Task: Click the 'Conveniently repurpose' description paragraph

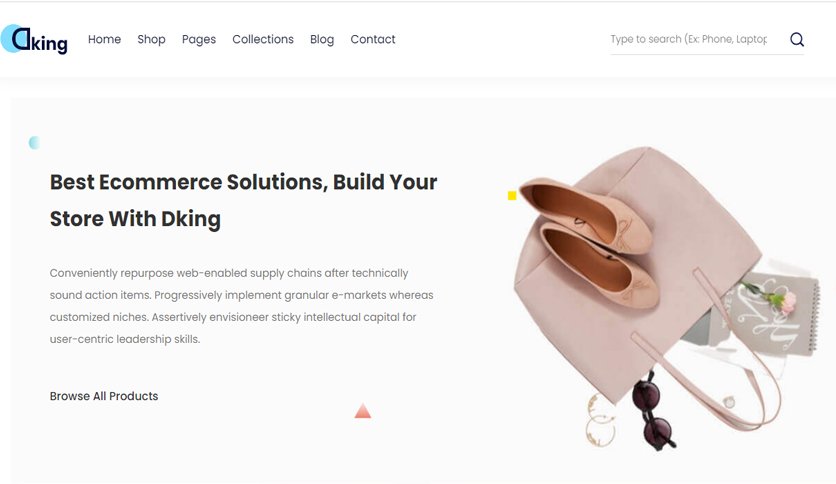Action: [x=242, y=306]
